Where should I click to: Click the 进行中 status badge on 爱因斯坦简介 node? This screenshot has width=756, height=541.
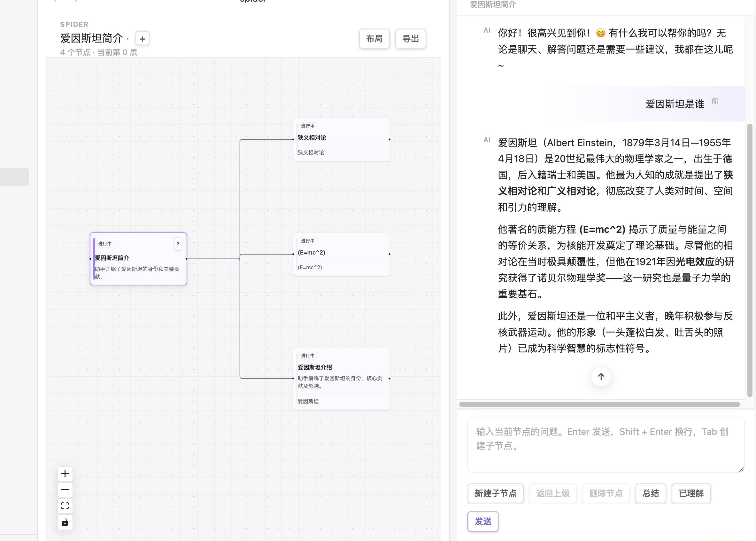[105, 244]
